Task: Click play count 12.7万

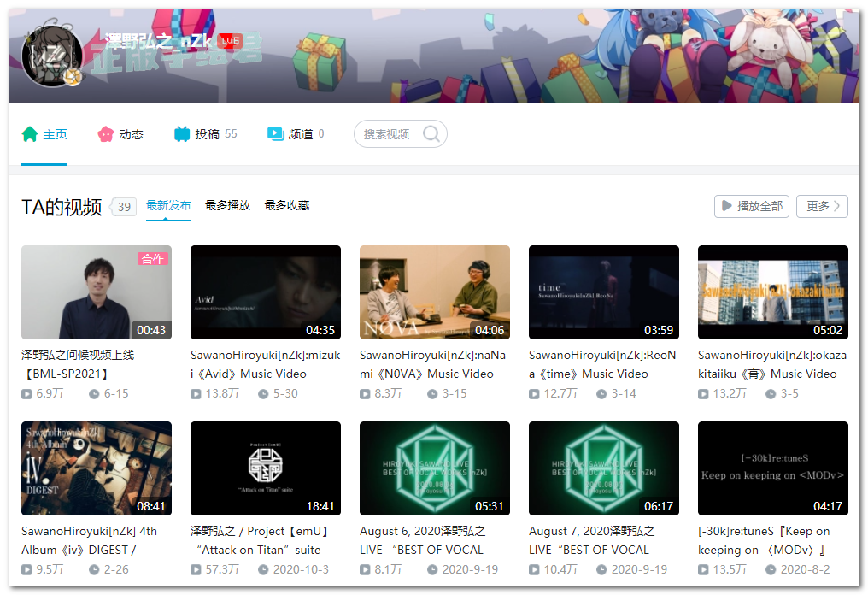Action: [x=560, y=393]
